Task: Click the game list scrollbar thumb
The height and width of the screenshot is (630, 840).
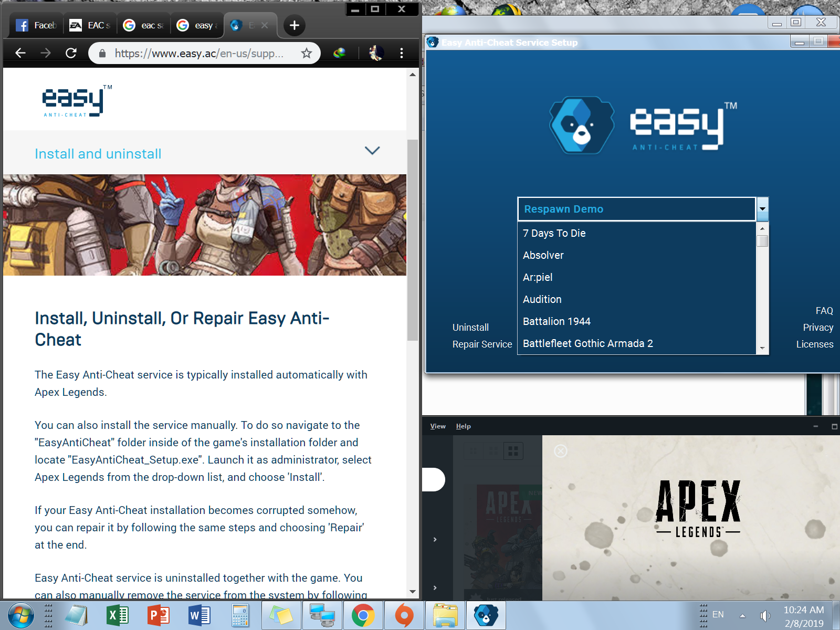Action: pyautogui.click(x=762, y=241)
